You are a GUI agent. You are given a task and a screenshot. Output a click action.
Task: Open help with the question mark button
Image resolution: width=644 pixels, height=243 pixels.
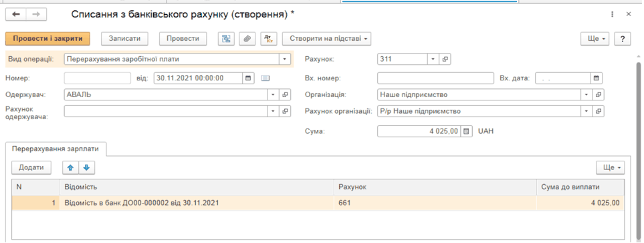pyautogui.click(x=623, y=39)
